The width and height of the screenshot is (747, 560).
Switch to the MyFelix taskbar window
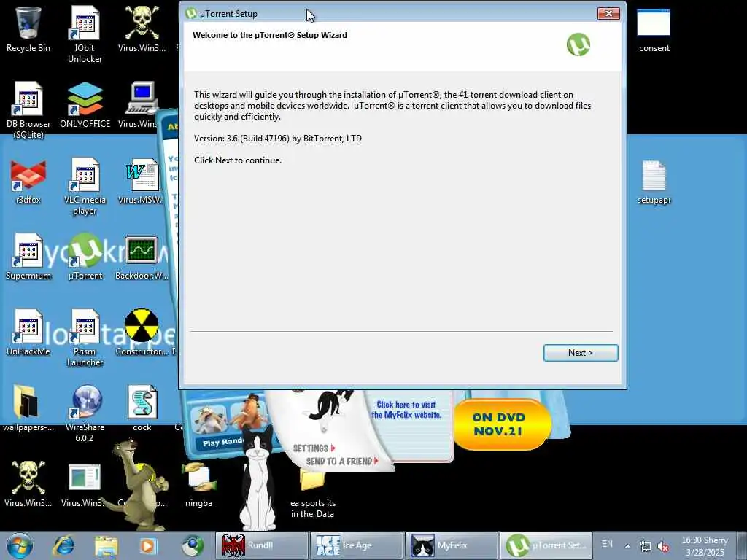(452, 545)
